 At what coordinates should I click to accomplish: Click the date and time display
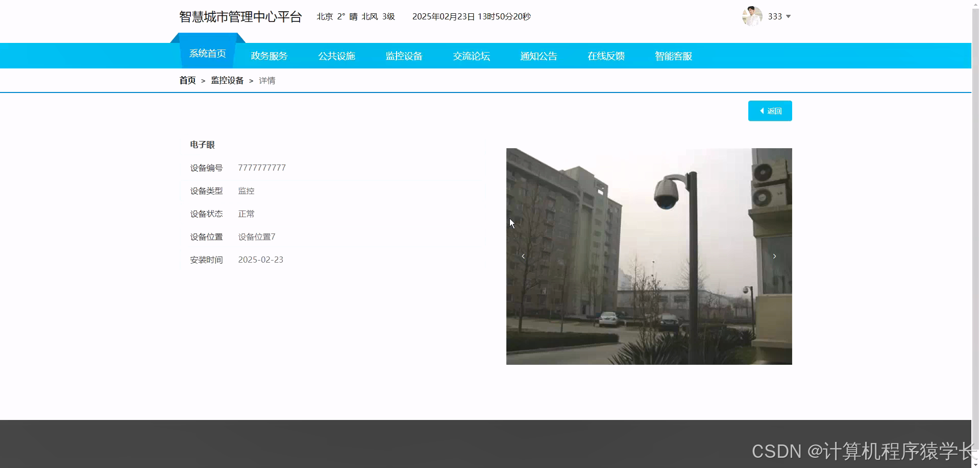tap(471, 16)
